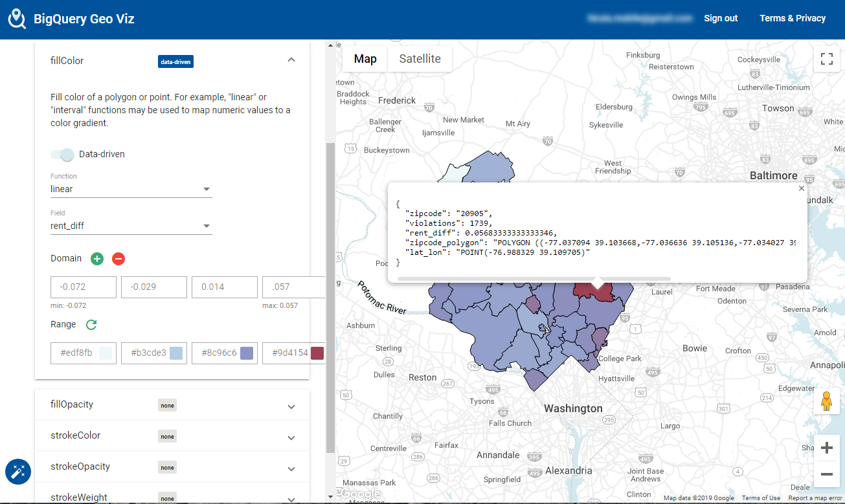Zoom in on the map
The height and width of the screenshot is (504, 845).
826,448
